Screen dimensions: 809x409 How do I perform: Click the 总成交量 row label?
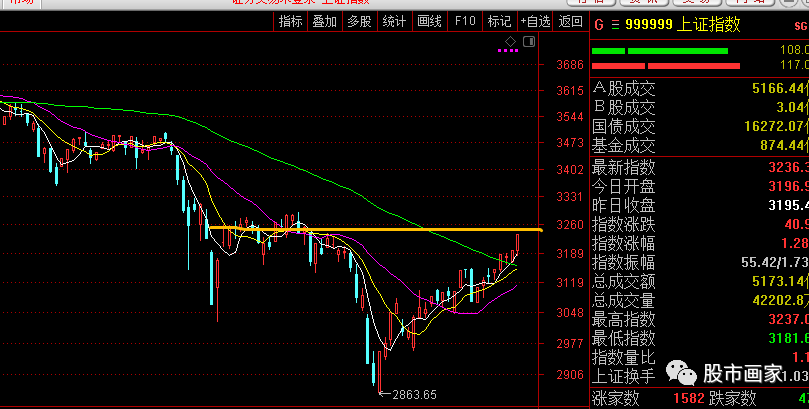point(623,300)
